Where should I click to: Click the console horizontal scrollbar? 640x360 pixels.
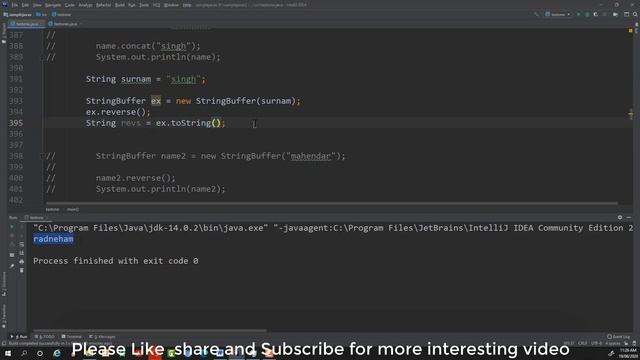pos(149,330)
